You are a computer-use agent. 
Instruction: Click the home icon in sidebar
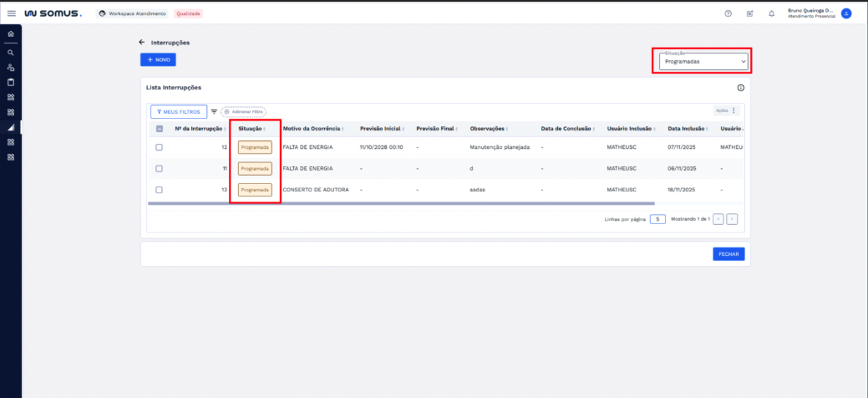[x=10, y=33]
